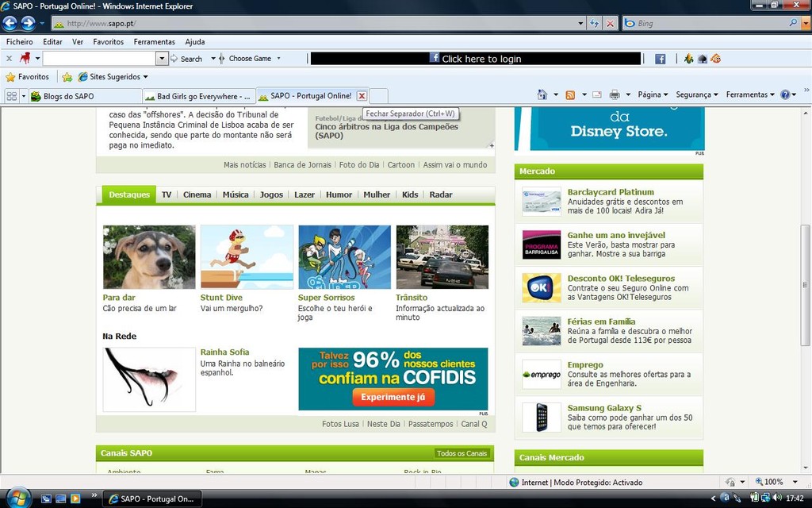Viewport: 812px width, 508px height.
Task: Open the empty new tab button
Action: pyautogui.click(x=378, y=96)
